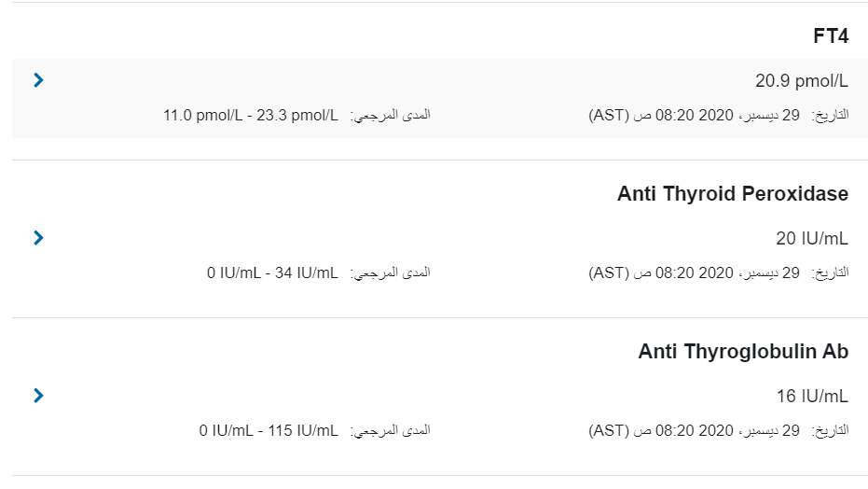Select FT4 reference range 11.0 - 23.3 pmol/L
Image resolution: width=868 pixels, height=489 pixels.
(250, 115)
